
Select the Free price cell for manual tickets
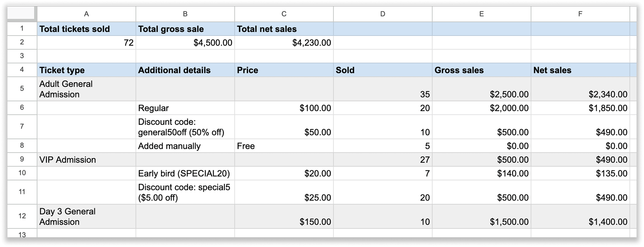[x=284, y=146]
